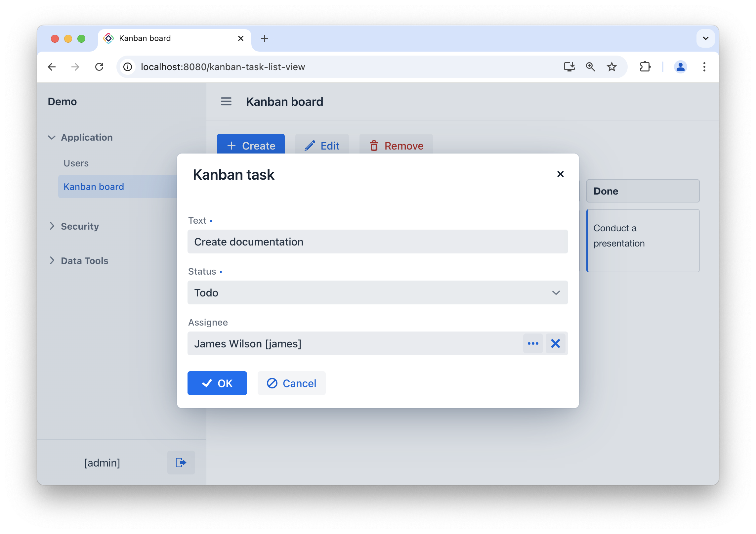The height and width of the screenshot is (534, 756).
Task: Click the Cancel circle icon to dismiss
Action: [272, 382]
